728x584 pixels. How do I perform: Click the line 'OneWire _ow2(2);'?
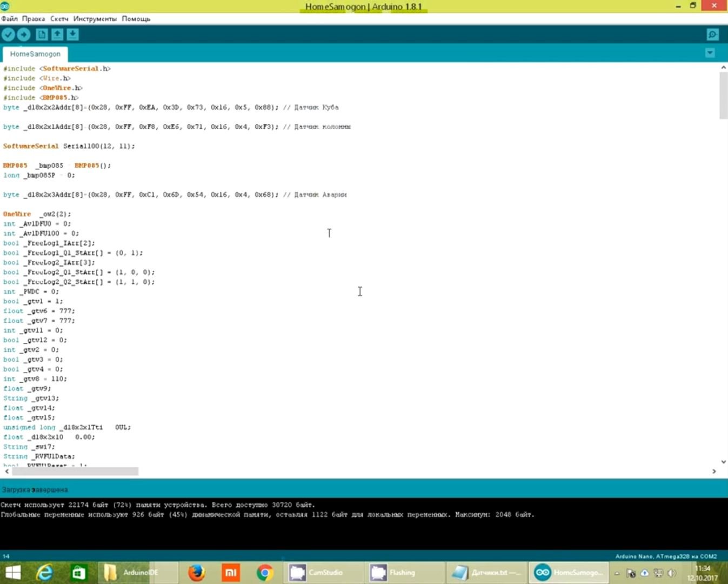point(37,214)
